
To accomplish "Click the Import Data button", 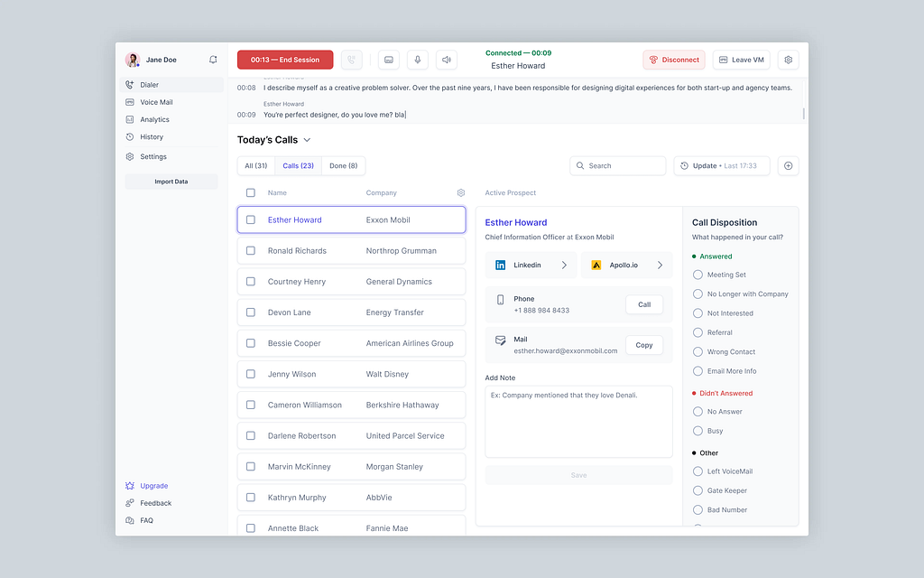I will pos(171,182).
